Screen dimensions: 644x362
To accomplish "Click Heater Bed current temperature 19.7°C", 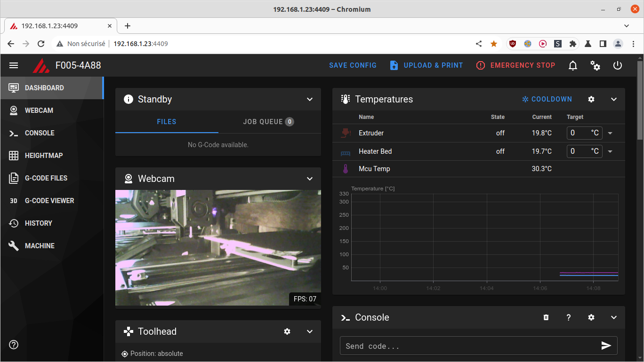I will 542,151.
